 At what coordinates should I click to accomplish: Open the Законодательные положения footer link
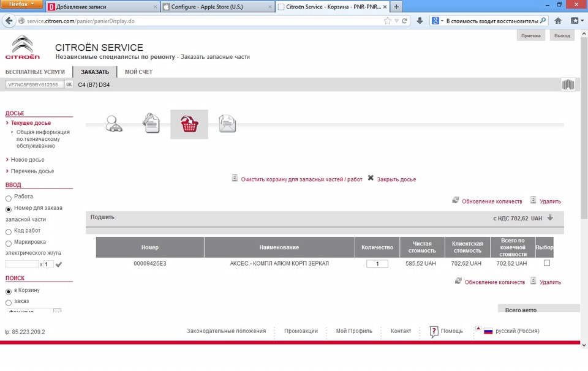point(226,331)
